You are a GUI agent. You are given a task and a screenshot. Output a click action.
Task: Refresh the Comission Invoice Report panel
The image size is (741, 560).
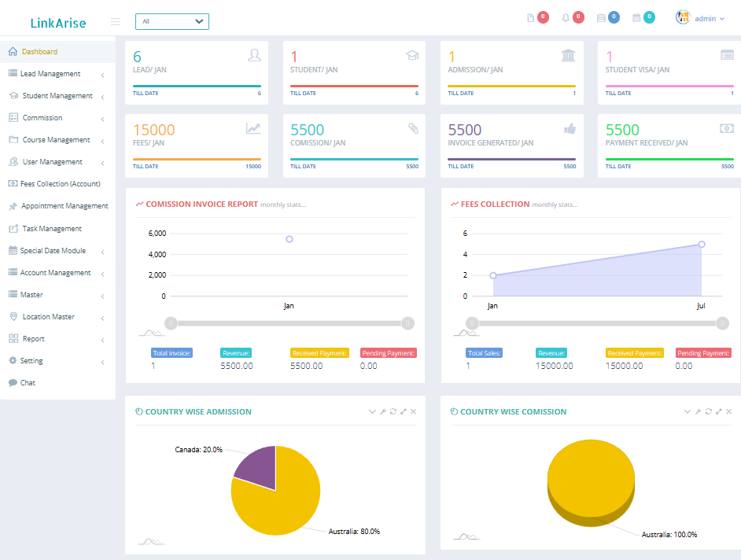point(393,204)
